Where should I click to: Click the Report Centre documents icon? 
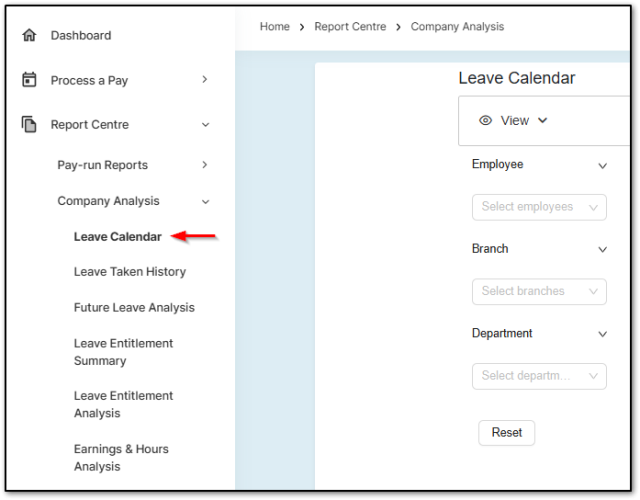[x=29, y=125]
